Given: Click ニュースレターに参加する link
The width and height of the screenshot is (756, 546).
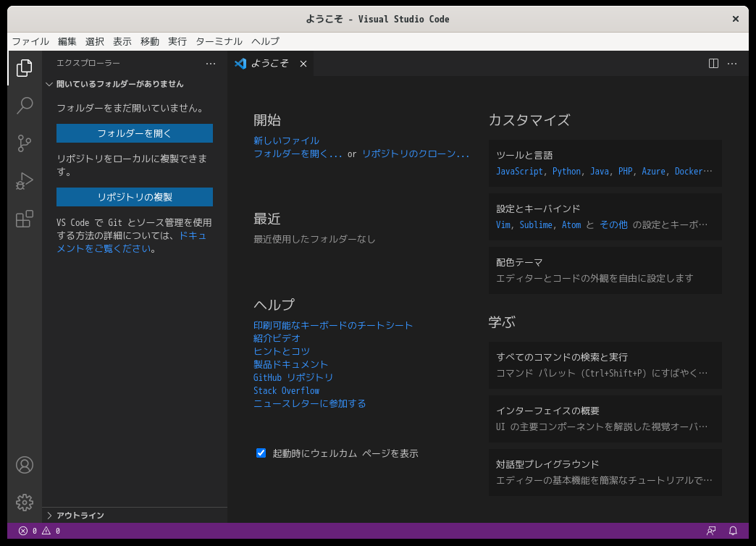Looking at the screenshot, I should pos(309,404).
